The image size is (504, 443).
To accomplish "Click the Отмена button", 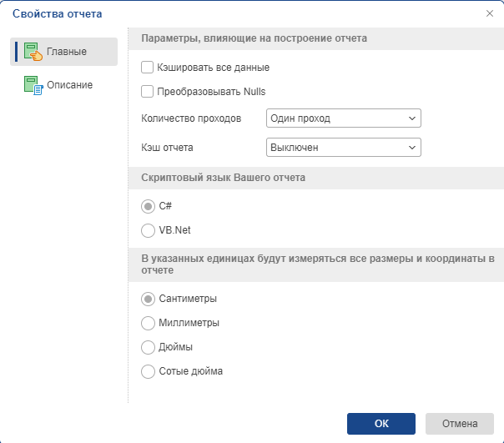I will [x=460, y=424].
